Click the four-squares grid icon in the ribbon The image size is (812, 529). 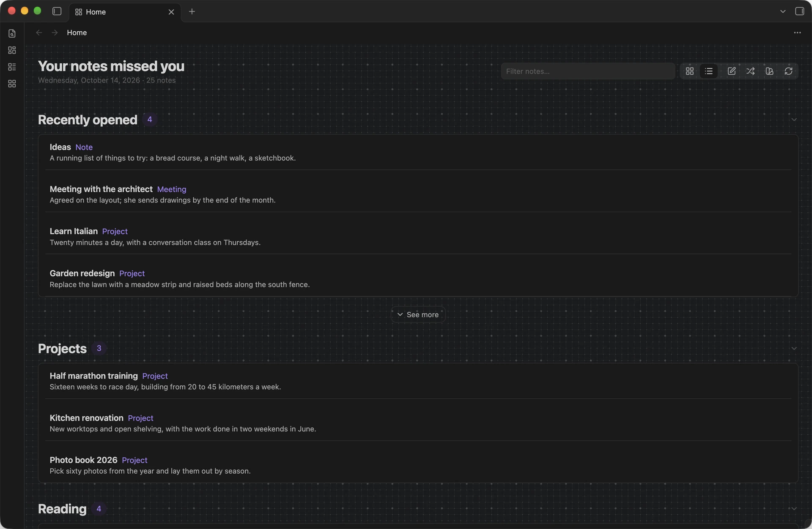[12, 84]
